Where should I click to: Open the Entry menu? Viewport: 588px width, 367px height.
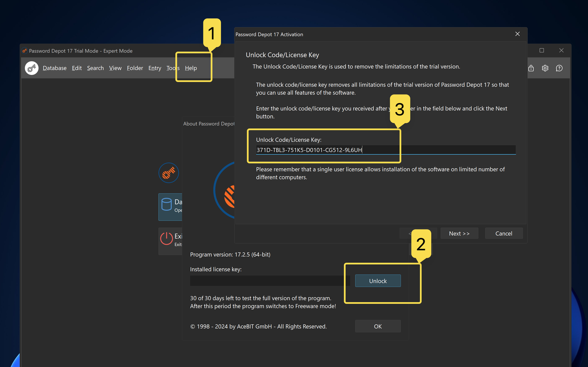(x=155, y=68)
